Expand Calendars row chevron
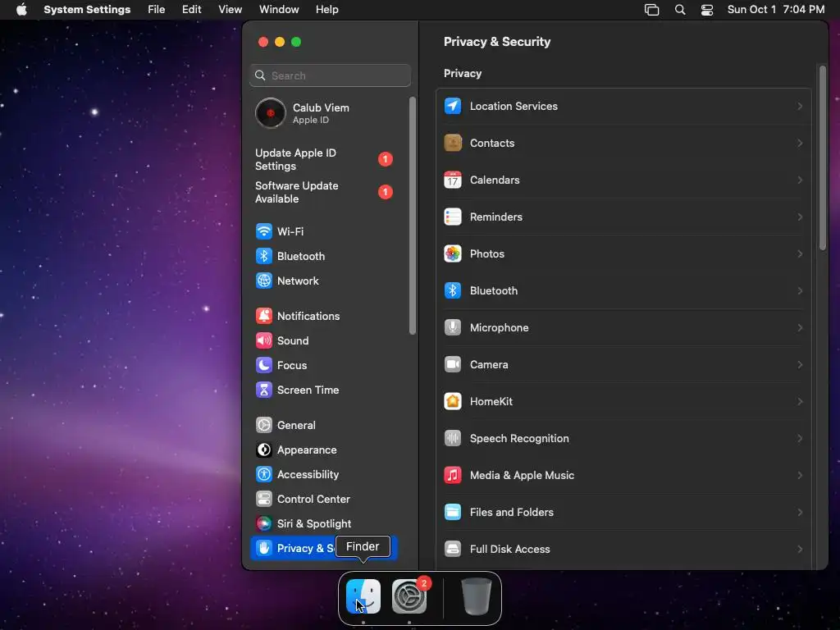Viewport: 840px width, 630px height. click(799, 180)
